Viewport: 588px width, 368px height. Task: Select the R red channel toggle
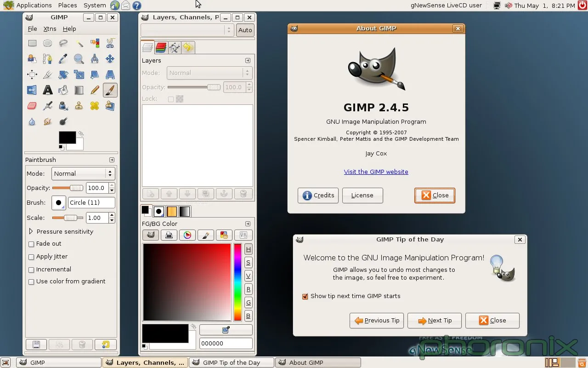pos(248,289)
